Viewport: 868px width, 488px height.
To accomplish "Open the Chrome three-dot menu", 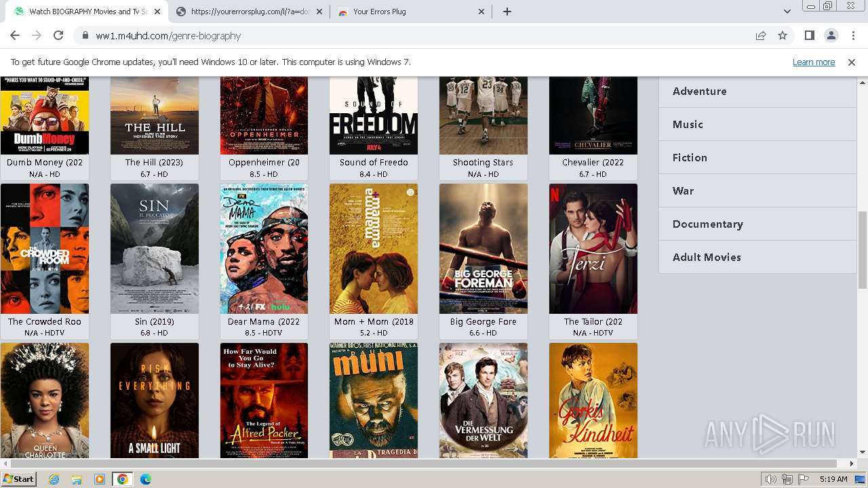I will coord(852,36).
